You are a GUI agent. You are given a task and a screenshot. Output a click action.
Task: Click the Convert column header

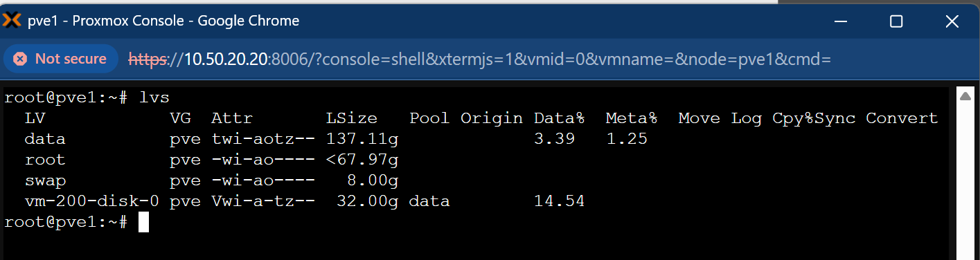902,118
